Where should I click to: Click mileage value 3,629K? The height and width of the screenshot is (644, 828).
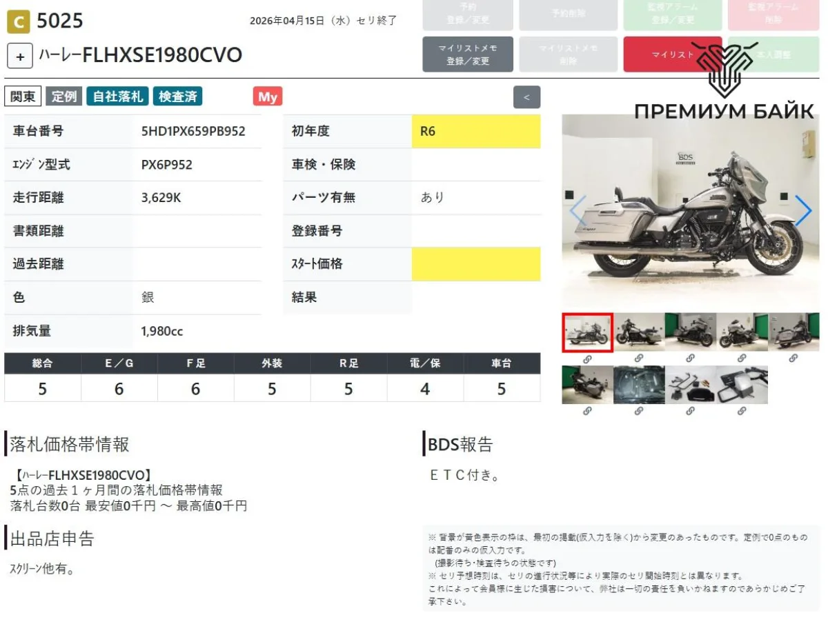(x=161, y=198)
